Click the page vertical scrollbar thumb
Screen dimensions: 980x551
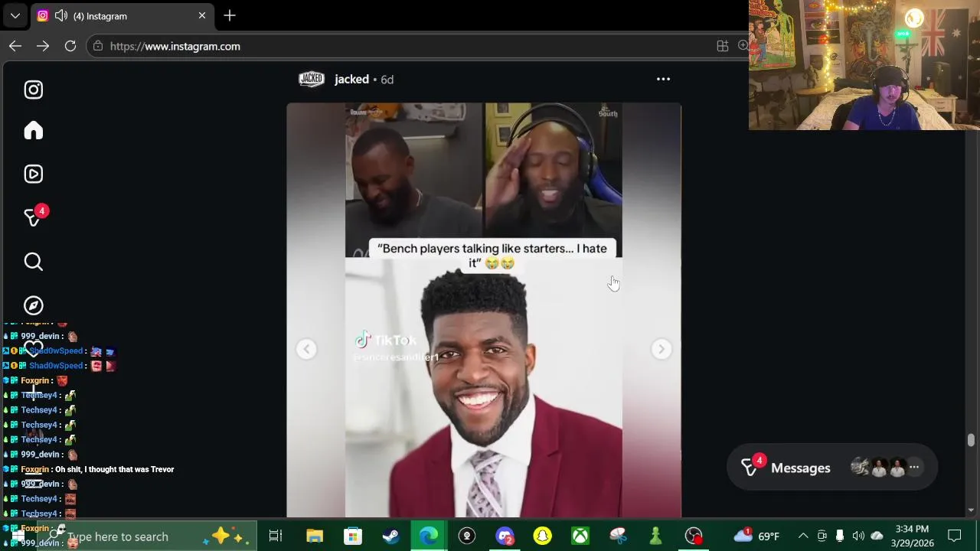[971, 440]
